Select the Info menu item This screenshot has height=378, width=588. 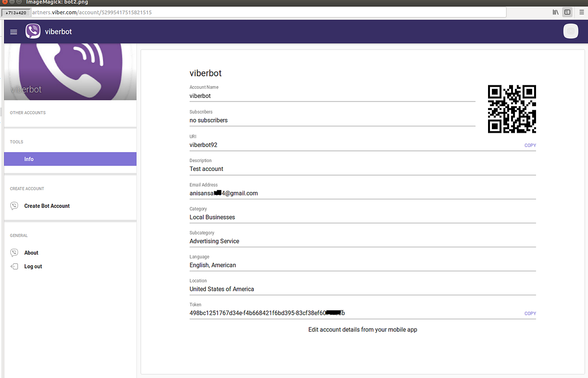tap(70, 159)
